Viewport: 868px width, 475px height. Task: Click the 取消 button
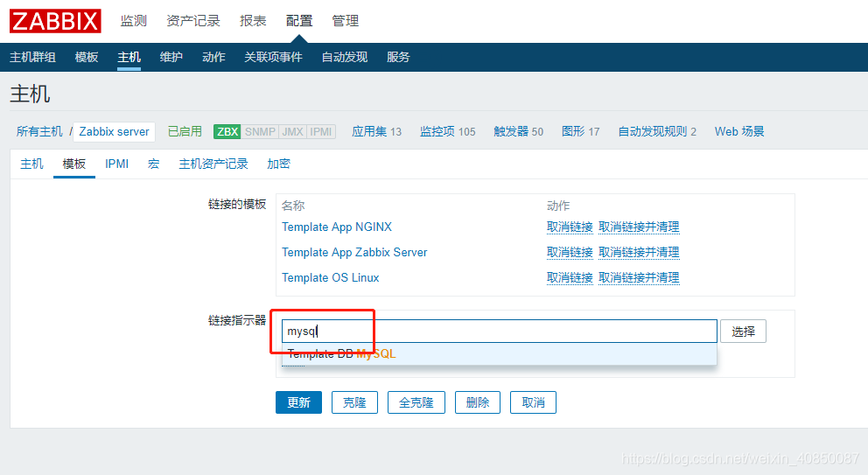coord(533,402)
